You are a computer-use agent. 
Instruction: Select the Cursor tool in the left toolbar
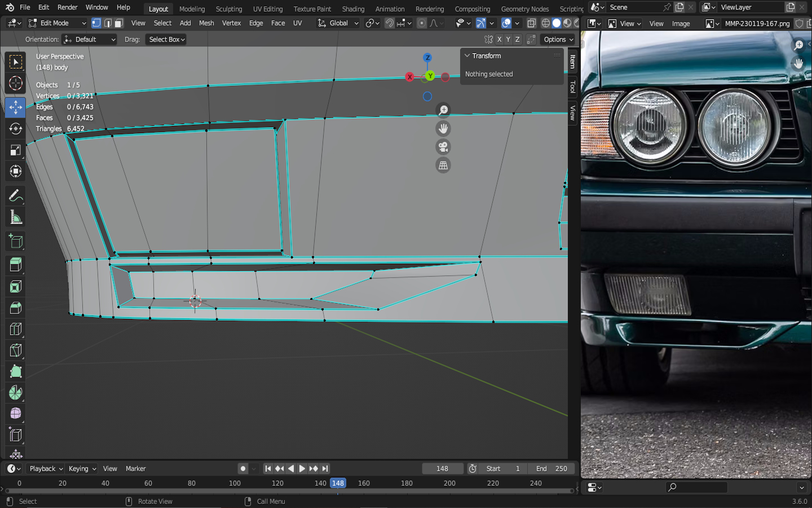pyautogui.click(x=16, y=84)
